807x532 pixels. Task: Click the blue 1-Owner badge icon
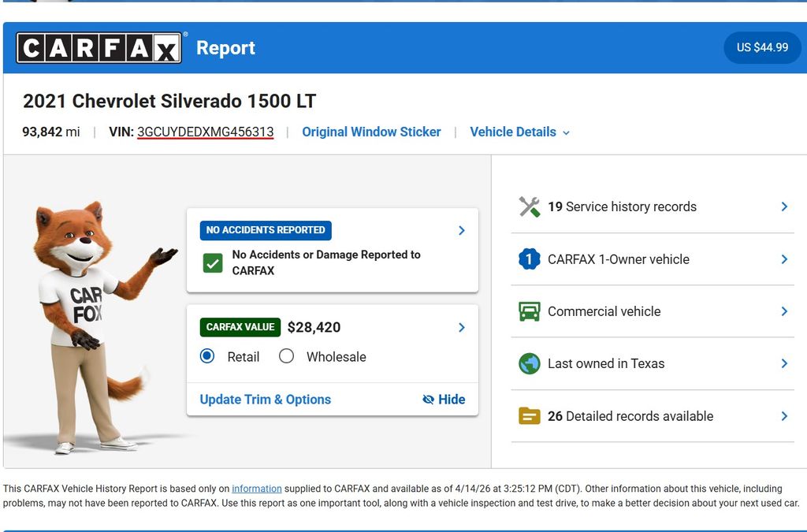click(529, 259)
